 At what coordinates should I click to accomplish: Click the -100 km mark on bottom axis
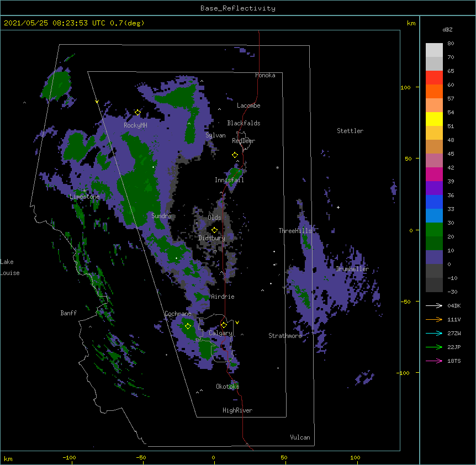[69, 457]
